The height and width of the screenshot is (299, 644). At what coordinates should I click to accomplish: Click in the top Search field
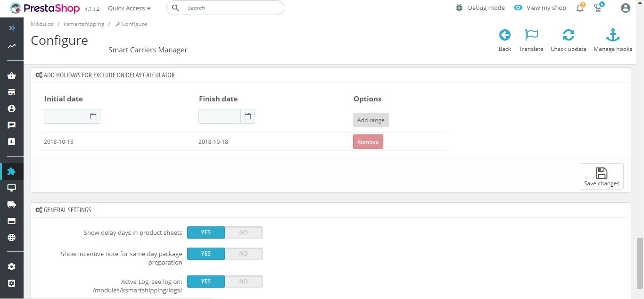coord(225,8)
